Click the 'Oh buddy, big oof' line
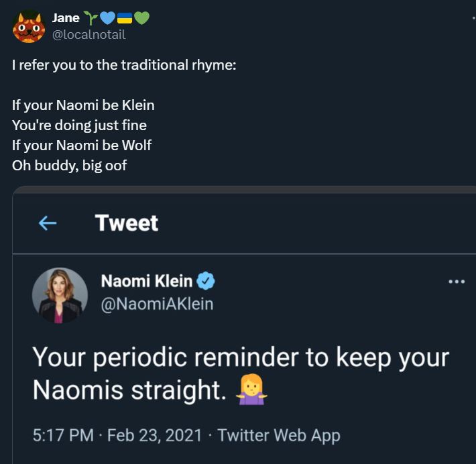 pos(69,165)
